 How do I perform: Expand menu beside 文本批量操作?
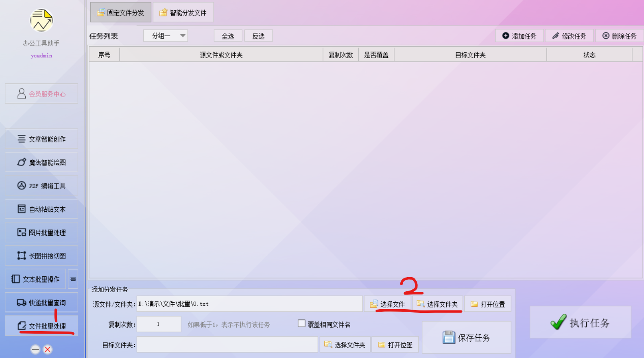pos(73,279)
